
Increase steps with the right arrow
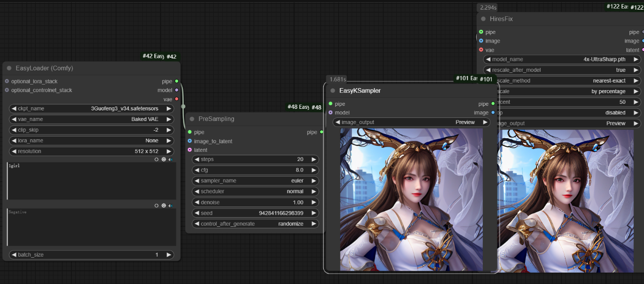pos(314,159)
